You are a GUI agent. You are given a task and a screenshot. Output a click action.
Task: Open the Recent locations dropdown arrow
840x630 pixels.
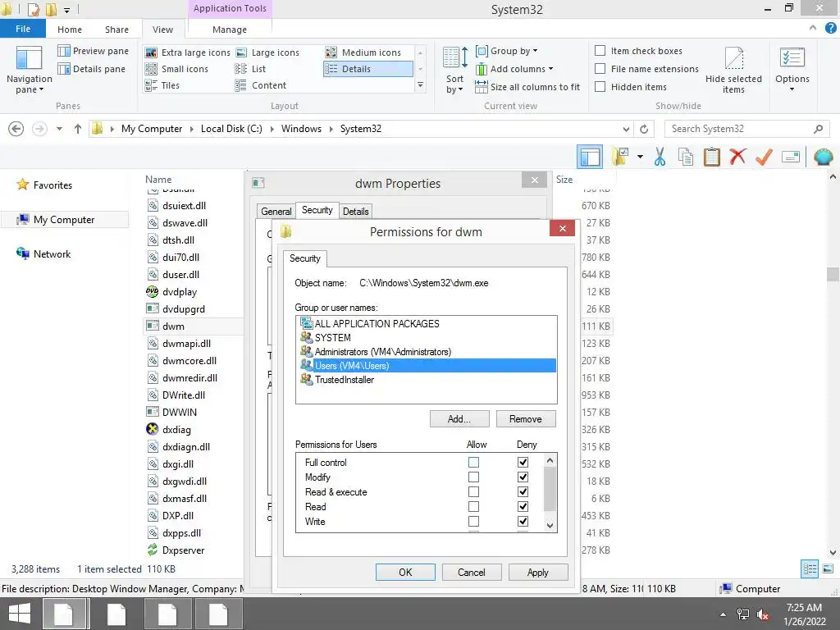point(59,129)
